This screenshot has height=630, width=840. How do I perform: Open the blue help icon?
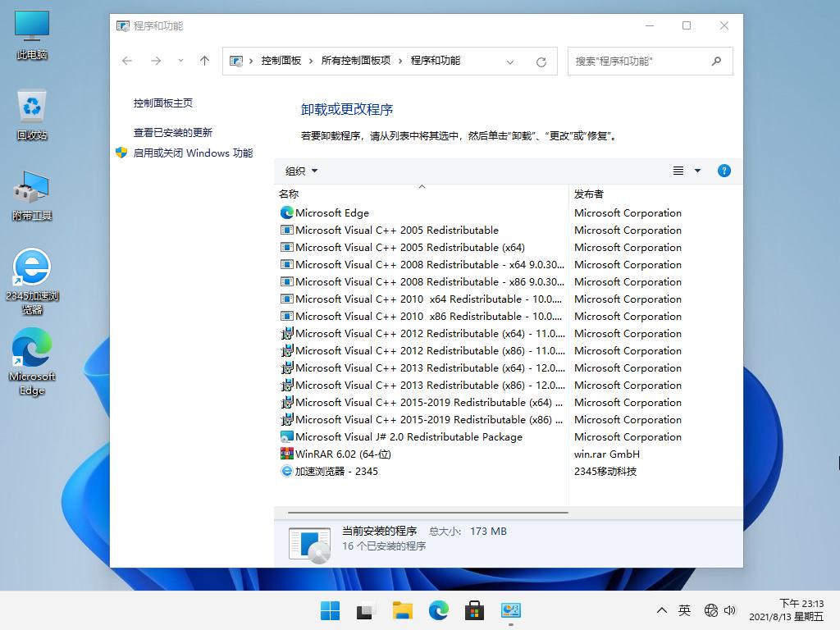pyautogui.click(x=724, y=171)
